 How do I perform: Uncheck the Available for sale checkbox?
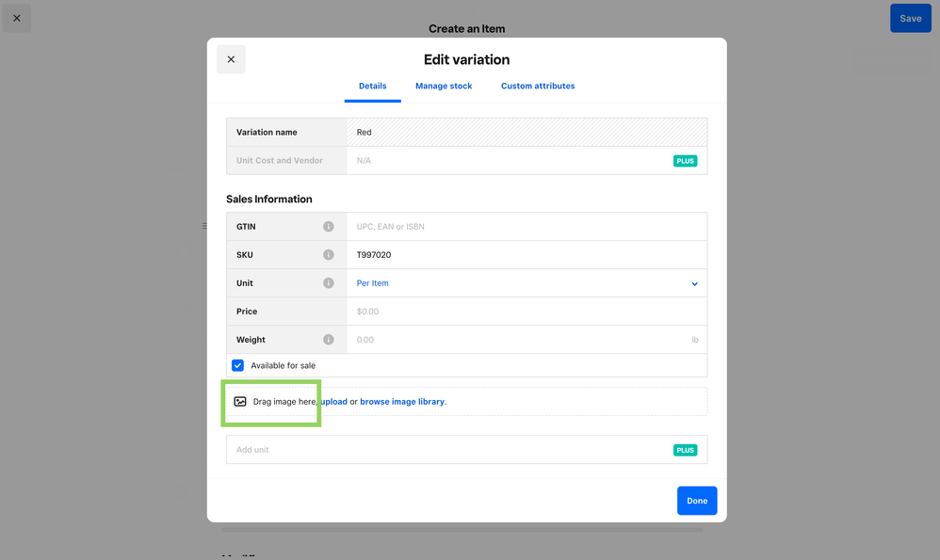coord(238,365)
